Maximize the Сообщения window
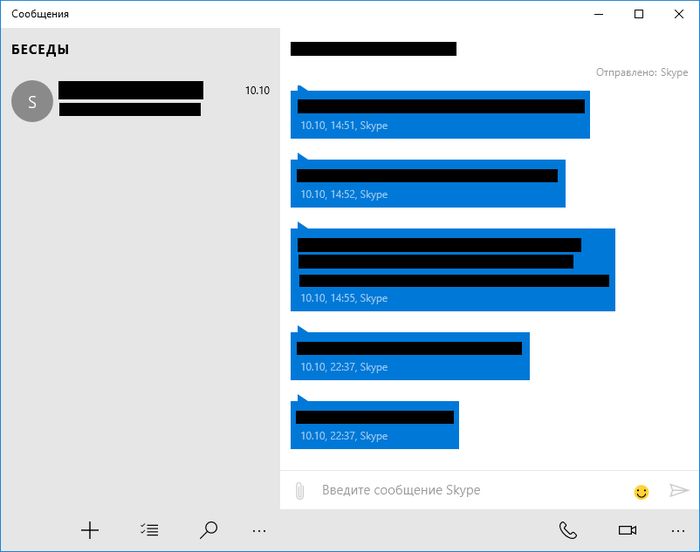The width and height of the screenshot is (700, 552). pyautogui.click(x=639, y=14)
